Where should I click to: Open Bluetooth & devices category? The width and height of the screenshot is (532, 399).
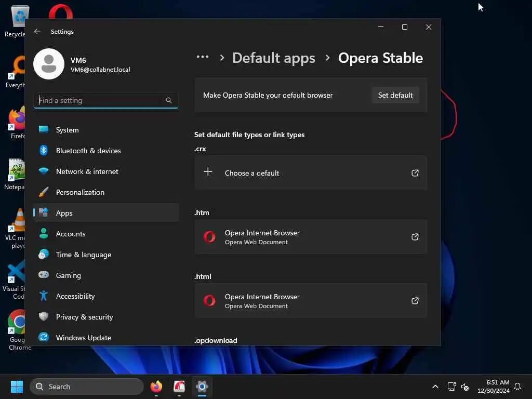tap(106, 151)
